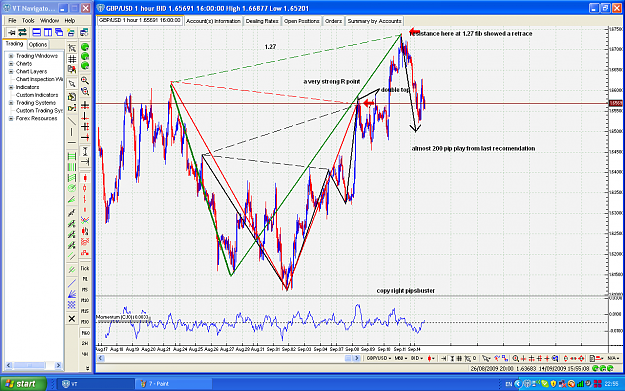Select the M10 timeframe button

[85, 301]
